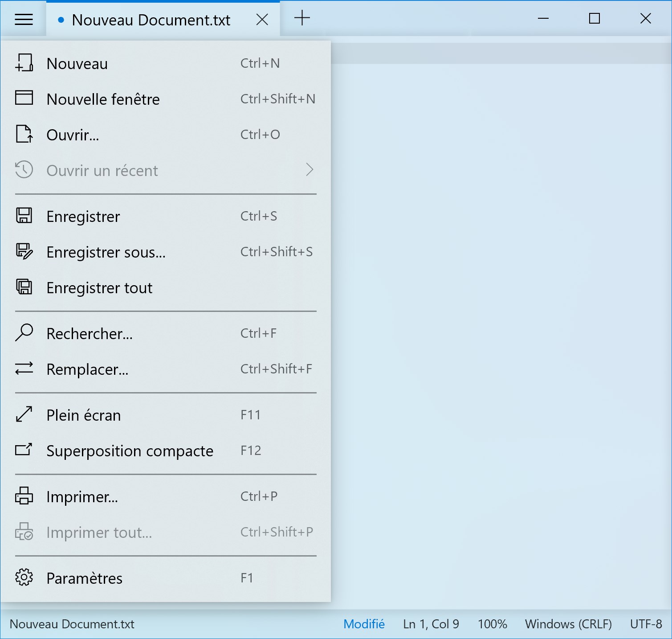Click the Nouveau document icon

[24, 63]
